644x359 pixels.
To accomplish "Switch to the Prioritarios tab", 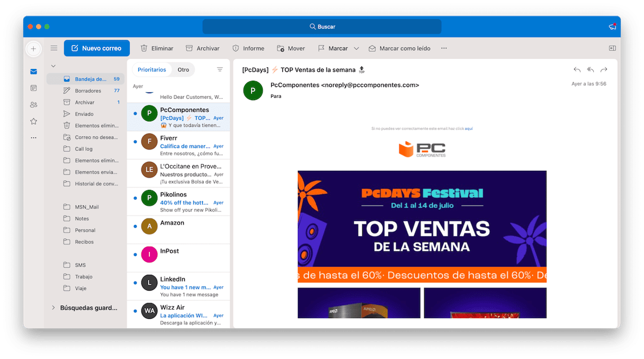I will pos(152,69).
